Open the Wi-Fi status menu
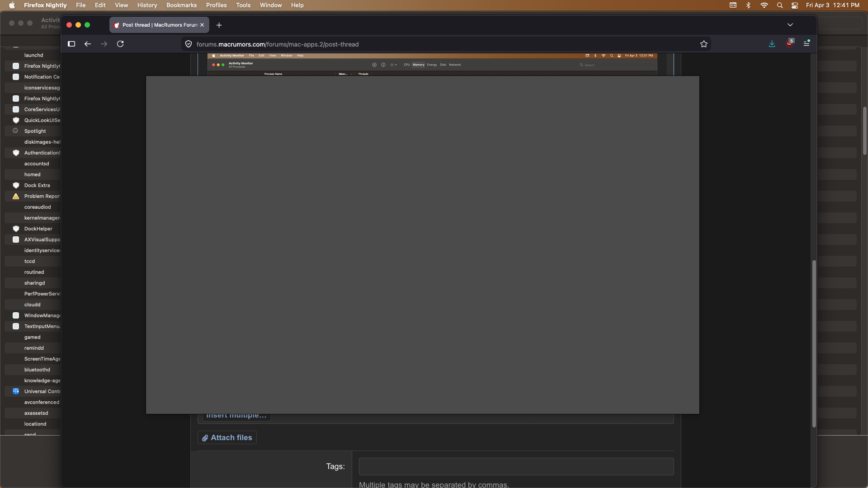Image resolution: width=868 pixels, height=488 pixels. [764, 5]
